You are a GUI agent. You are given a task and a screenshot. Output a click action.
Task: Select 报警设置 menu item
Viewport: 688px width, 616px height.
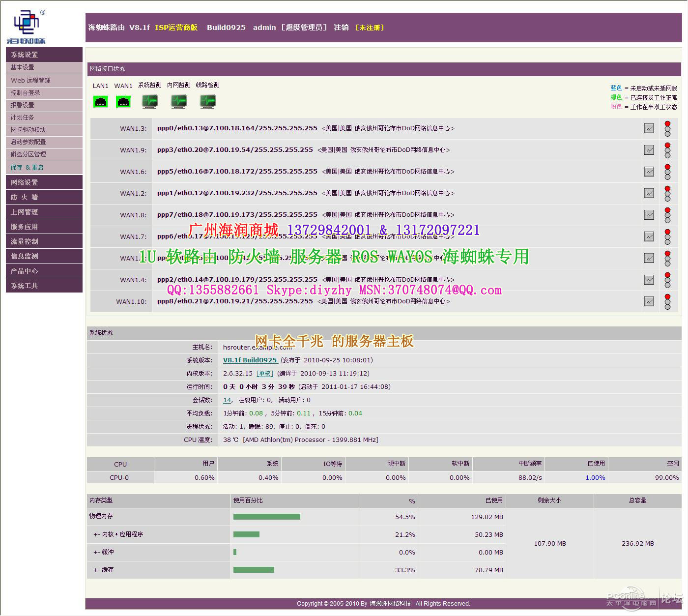point(44,105)
